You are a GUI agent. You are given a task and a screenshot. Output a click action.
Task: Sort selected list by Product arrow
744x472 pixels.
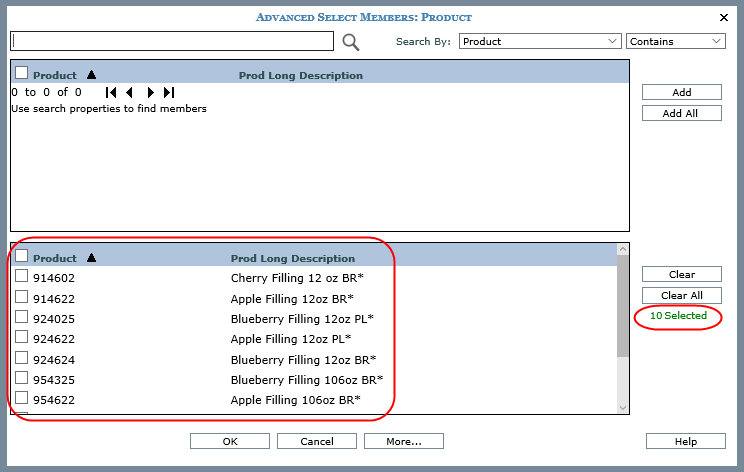point(92,258)
